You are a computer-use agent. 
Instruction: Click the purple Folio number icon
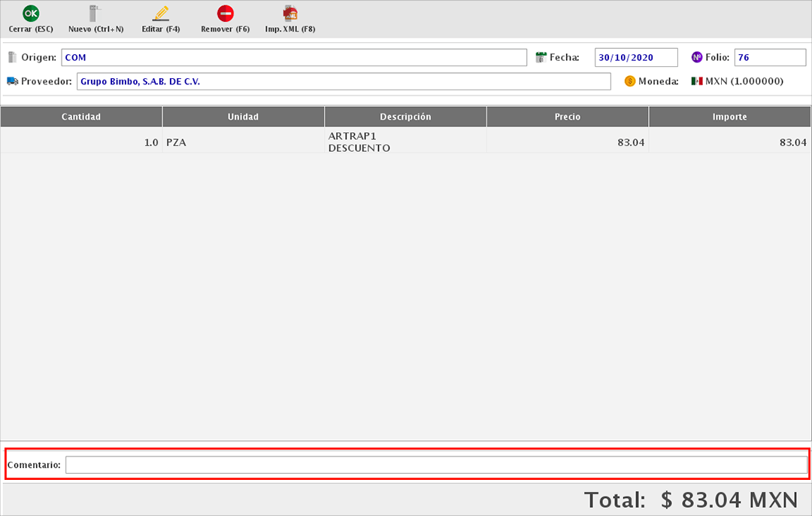[x=696, y=57]
